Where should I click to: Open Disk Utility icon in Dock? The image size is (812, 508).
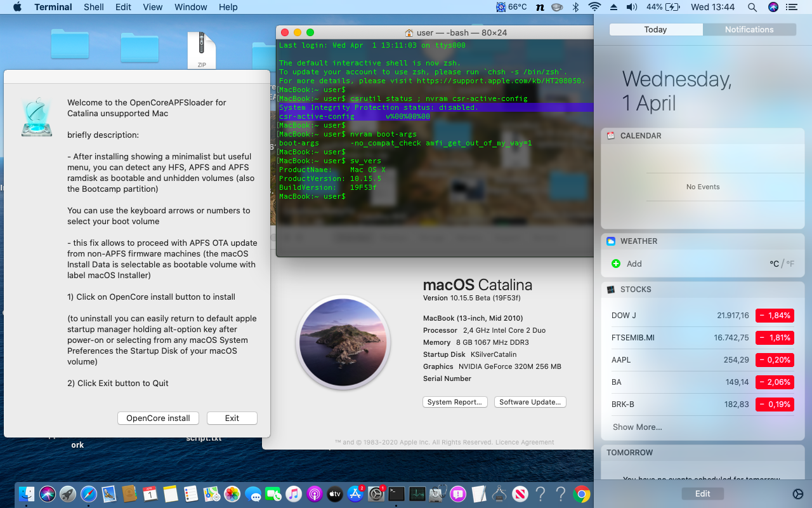point(438,494)
